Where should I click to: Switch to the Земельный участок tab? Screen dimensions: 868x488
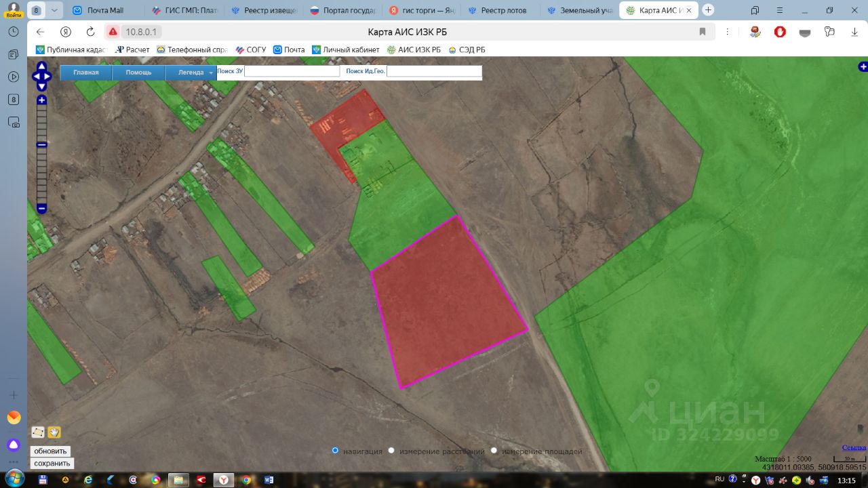(581, 10)
